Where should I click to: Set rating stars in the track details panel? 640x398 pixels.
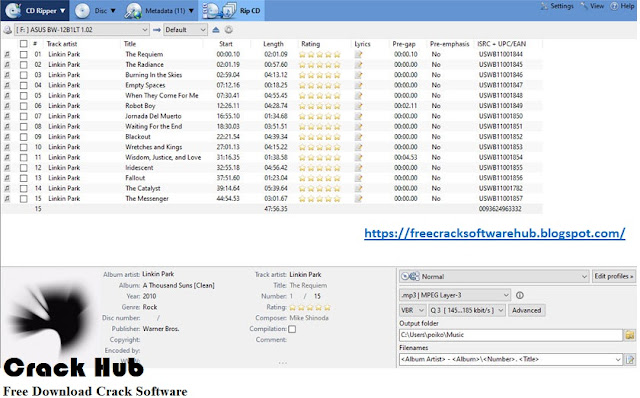(x=310, y=307)
